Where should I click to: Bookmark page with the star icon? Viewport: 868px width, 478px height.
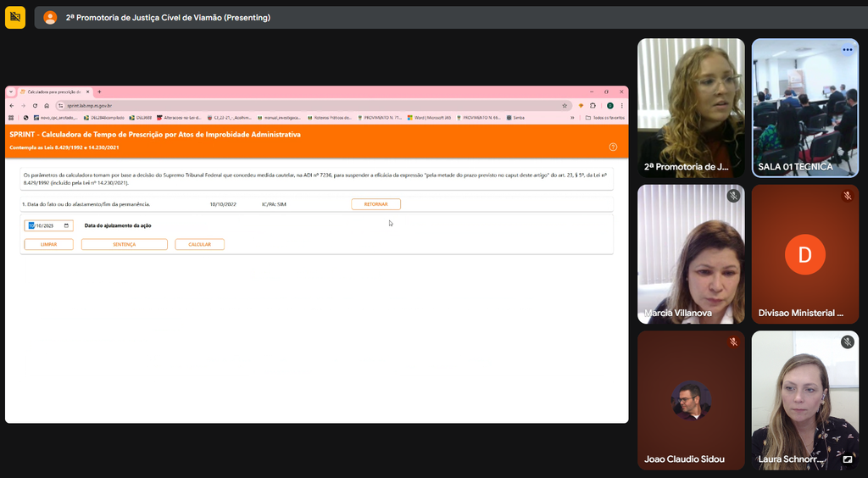565,106
